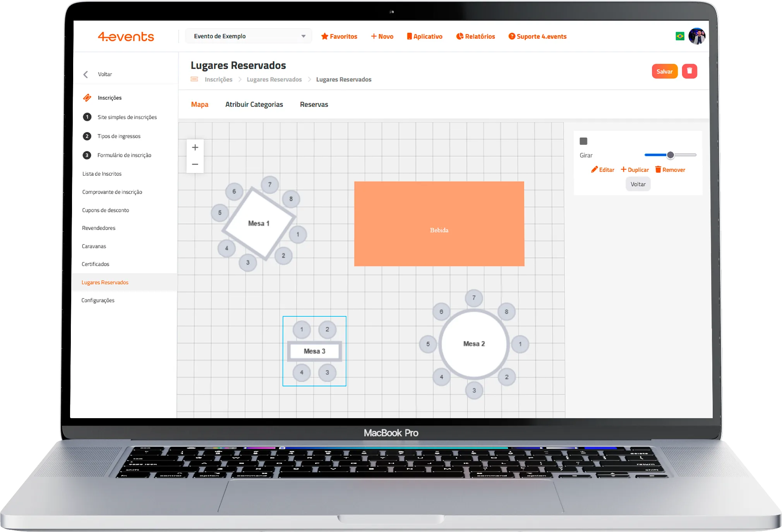Screen dimensions: 782x532
Task: Open the user profile avatar
Action: (697, 36)
